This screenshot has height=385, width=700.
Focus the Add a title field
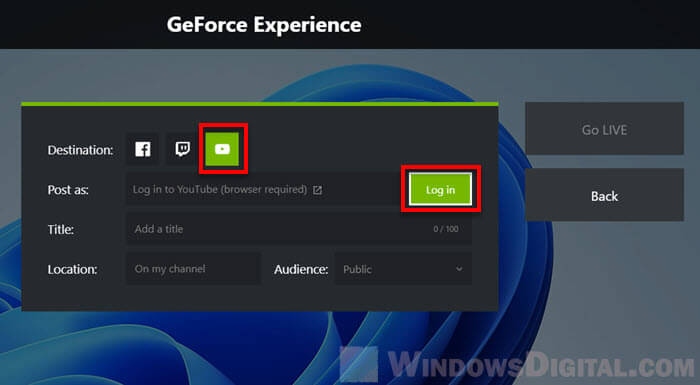[299, 229]
